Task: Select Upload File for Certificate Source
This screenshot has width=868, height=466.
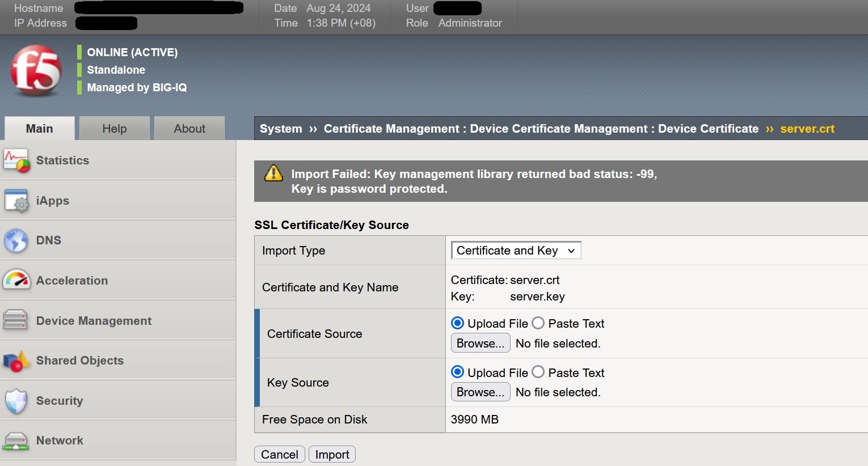Action: click(457, 323)
